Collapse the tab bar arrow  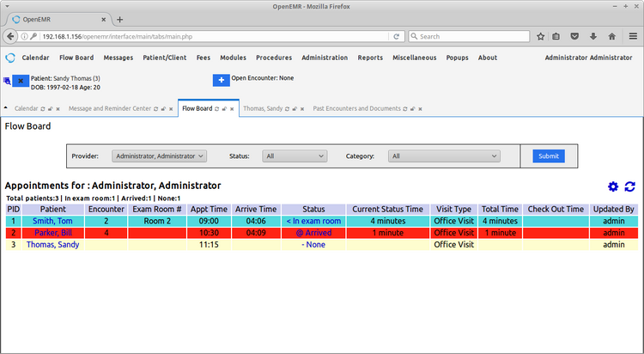tap(6, 107)
